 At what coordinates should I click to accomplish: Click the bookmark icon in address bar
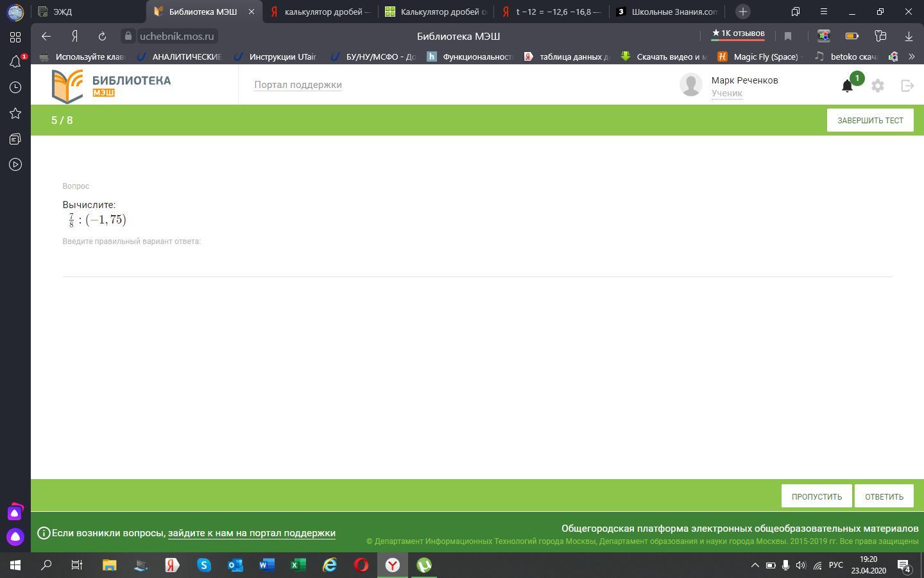coord(788,36)
